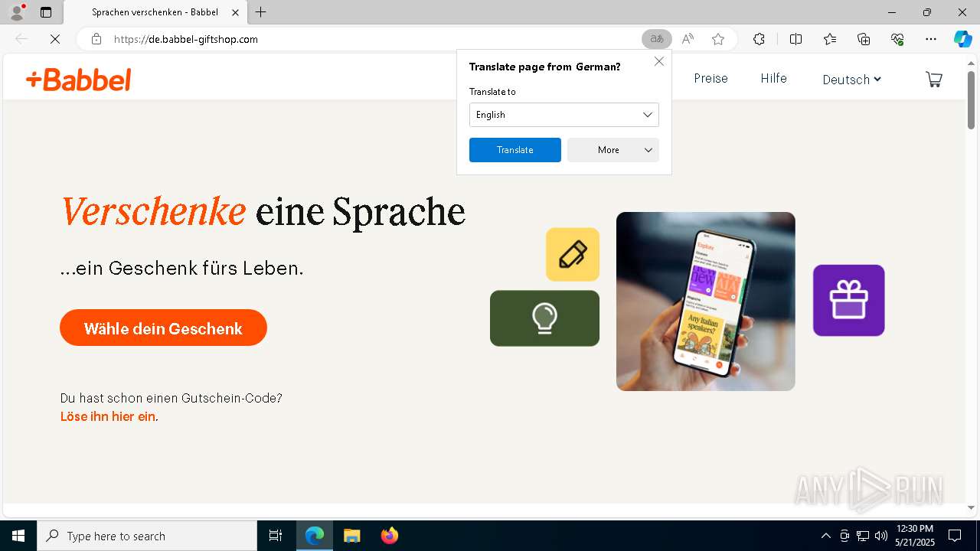
Task: Open the notification center icon
Action: (x=955, y=536)
